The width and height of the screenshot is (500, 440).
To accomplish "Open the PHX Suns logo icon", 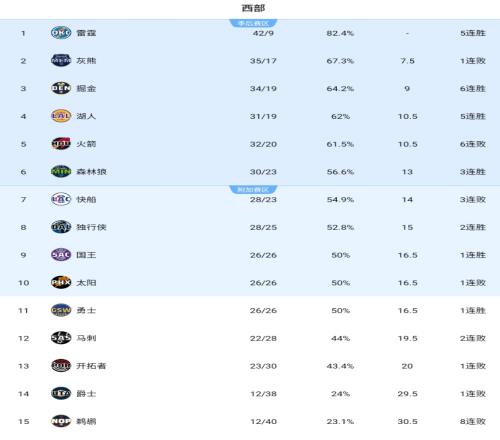I will point(61,282).
